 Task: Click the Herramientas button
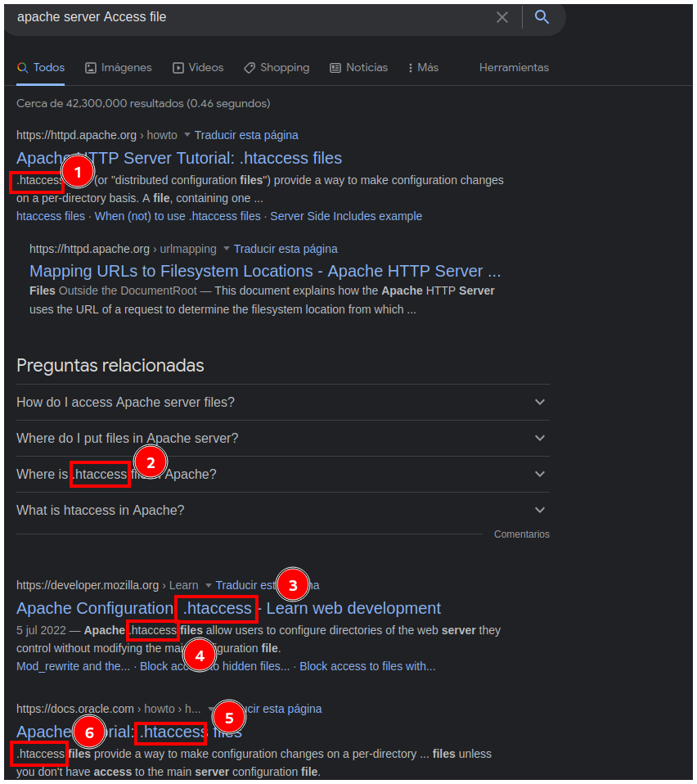point(514,68)
